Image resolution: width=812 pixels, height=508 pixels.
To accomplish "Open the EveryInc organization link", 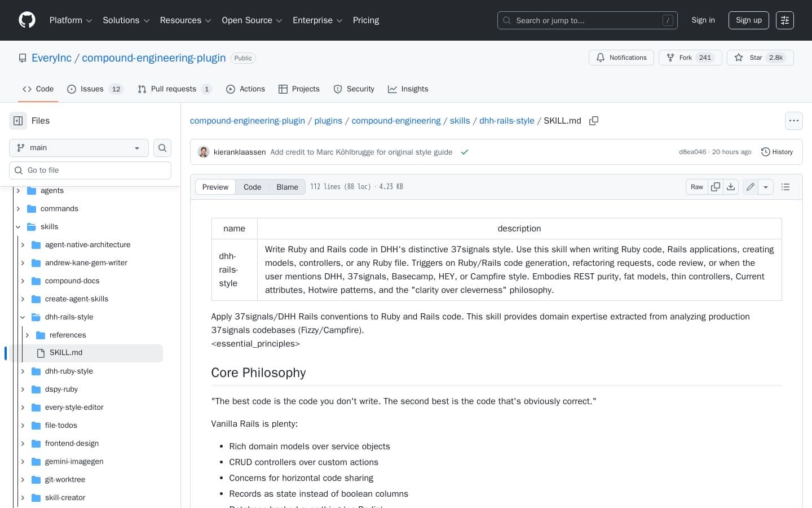I will pyautogui.click(x=51, y=58).
